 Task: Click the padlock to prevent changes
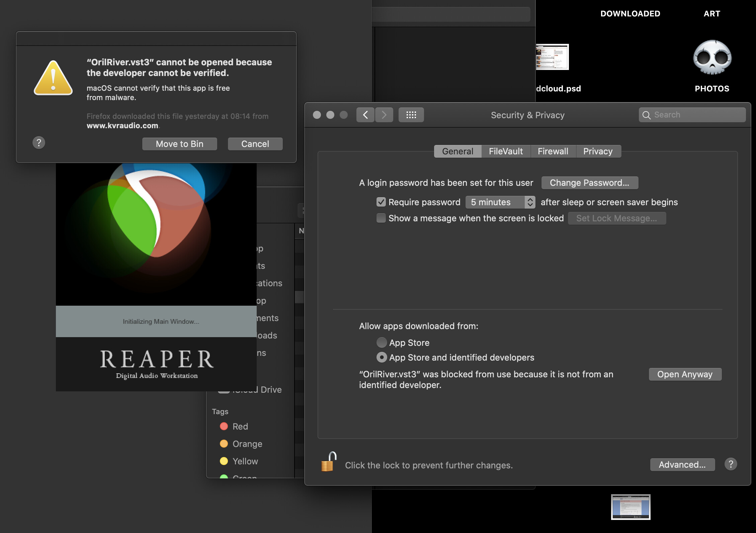click(x=328, y=462)
